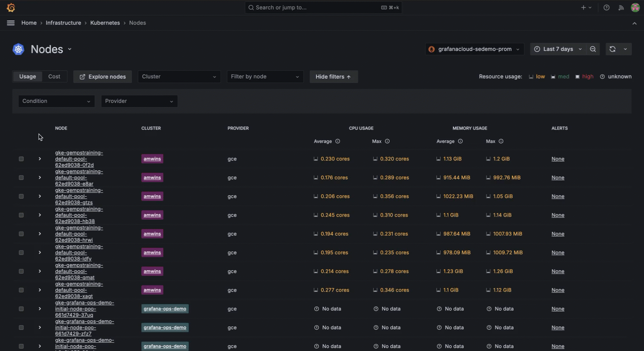This screenshot has height=351, width=644.
Task: Open your user profile avatar
Action: pyautogui.click(x=635, y=7)
